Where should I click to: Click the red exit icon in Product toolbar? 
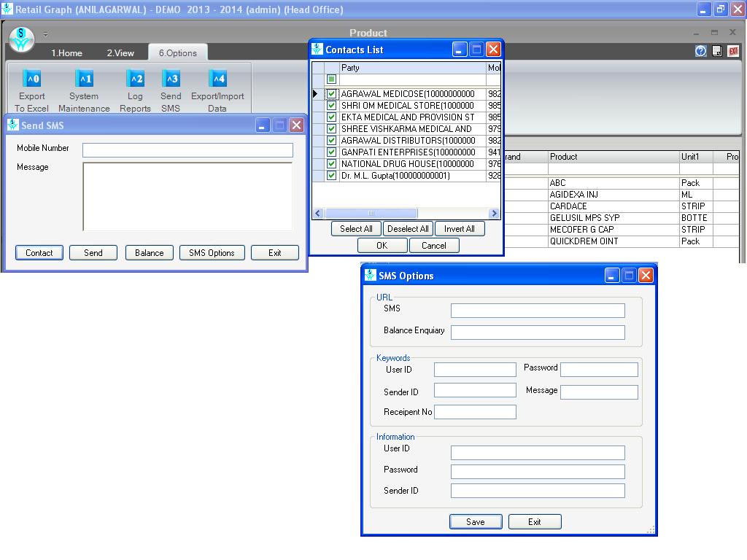pyautogui.click(x=733, y=51)
